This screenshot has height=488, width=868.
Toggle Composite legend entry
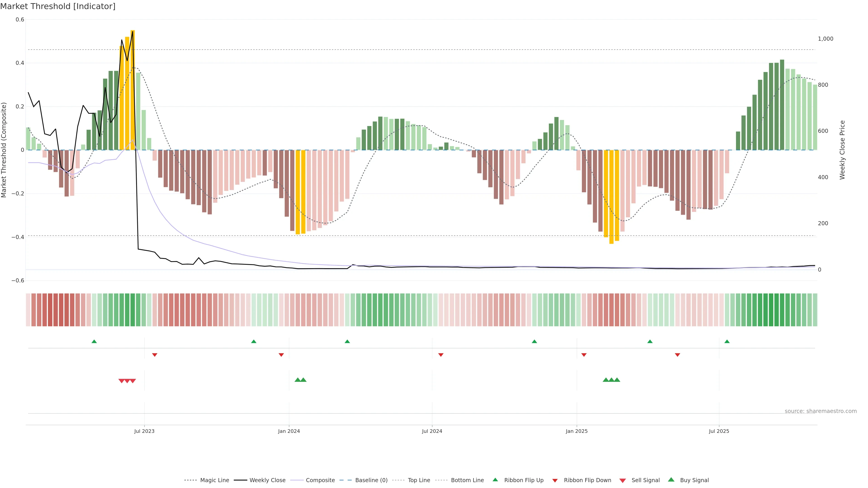[320, 480]
